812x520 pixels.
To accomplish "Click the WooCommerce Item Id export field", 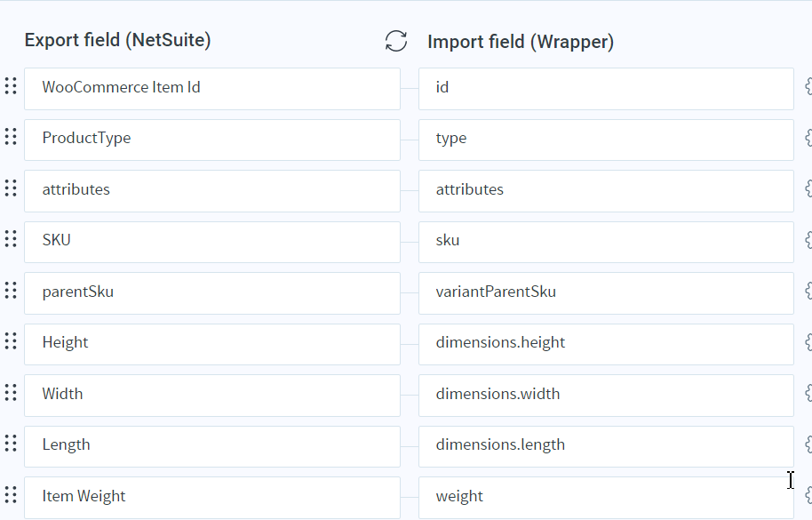I will pos(211,88).
